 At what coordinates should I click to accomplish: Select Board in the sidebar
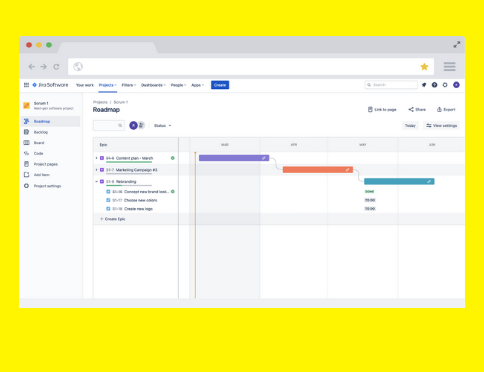point(51,143)
